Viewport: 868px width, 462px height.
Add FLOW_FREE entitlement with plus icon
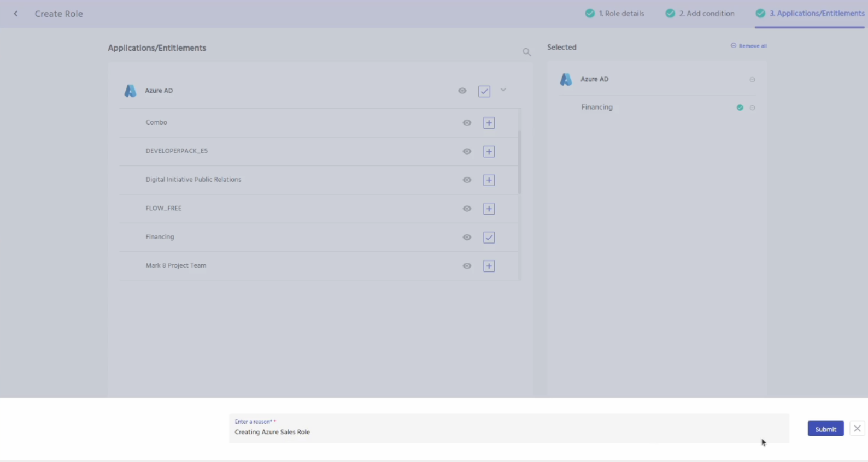tap(489, 209)
